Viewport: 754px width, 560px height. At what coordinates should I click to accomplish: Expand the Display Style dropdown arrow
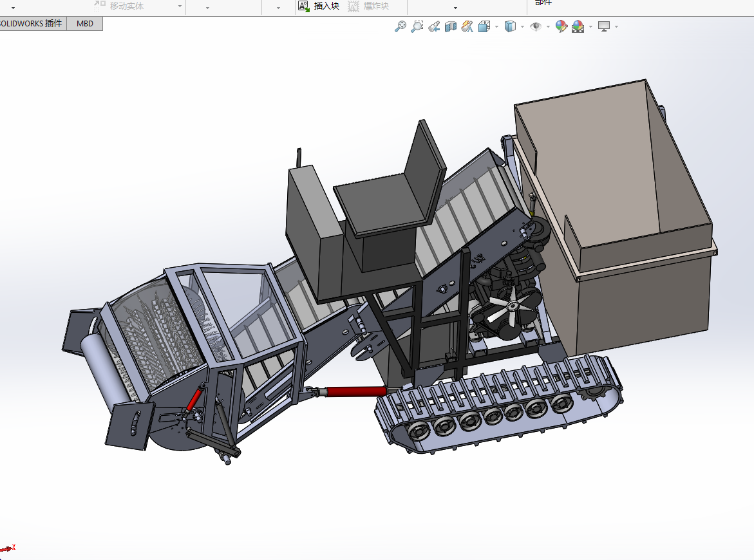click(x=523, y=27)
